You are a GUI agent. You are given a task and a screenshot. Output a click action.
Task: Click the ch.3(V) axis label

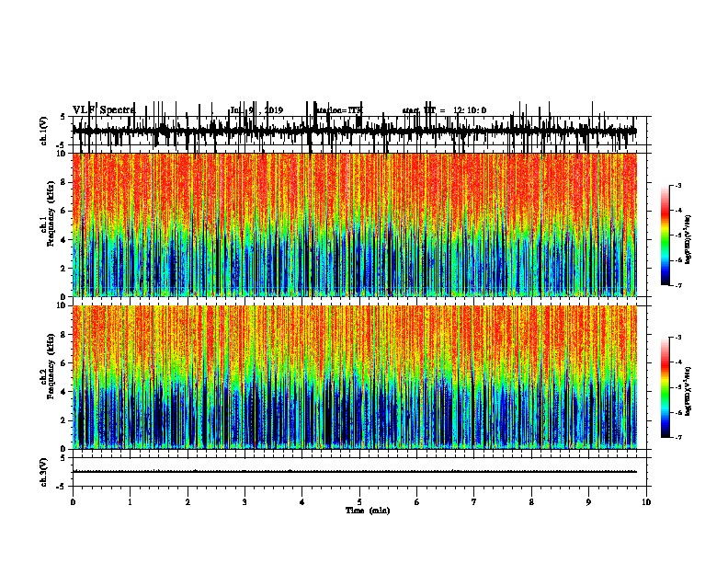point(44,472)
